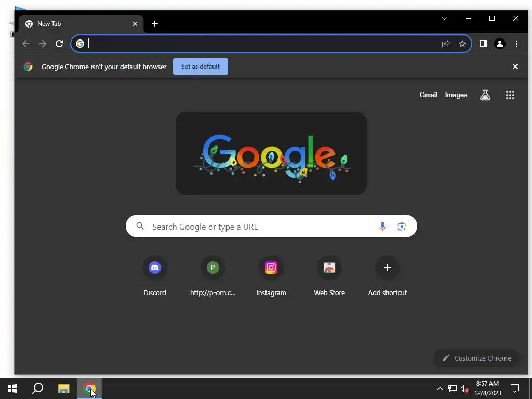Go forward using the forward arrow
532x399 pixels.
pyautogui.click(x=43, y=44)
